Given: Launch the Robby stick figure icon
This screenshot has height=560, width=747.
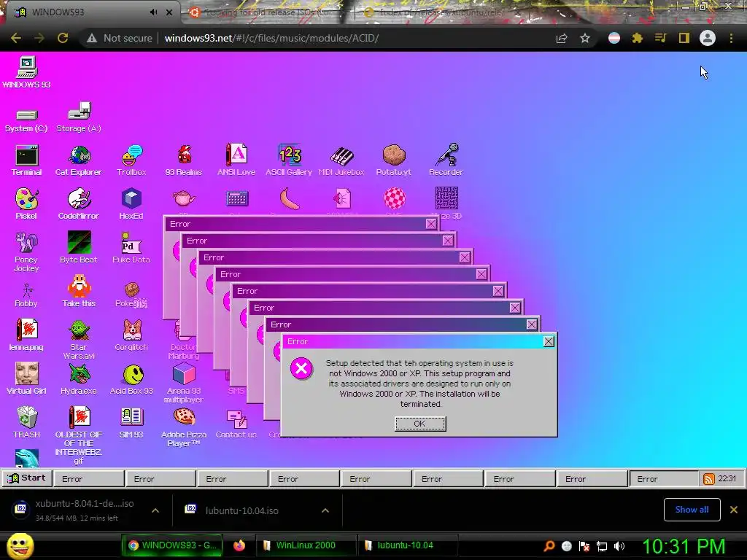Looking at the screenshot, I should pyautogui.click(x=26, y=295).
